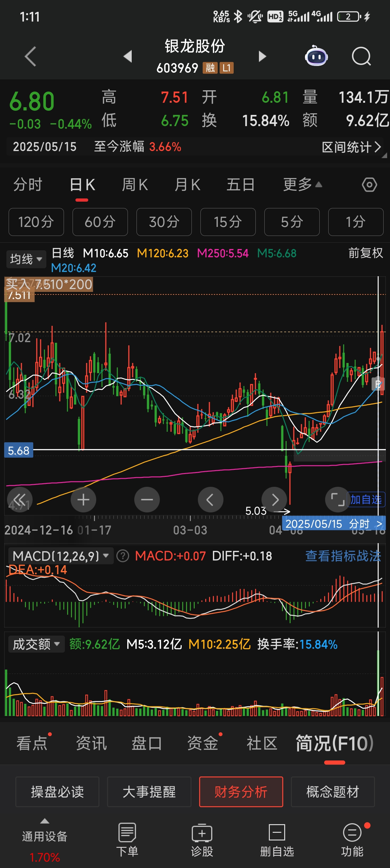Collapse 更多 period menu
Image resolution: width=390 pixels, height=868 pixels.
[x=302, y=185]
